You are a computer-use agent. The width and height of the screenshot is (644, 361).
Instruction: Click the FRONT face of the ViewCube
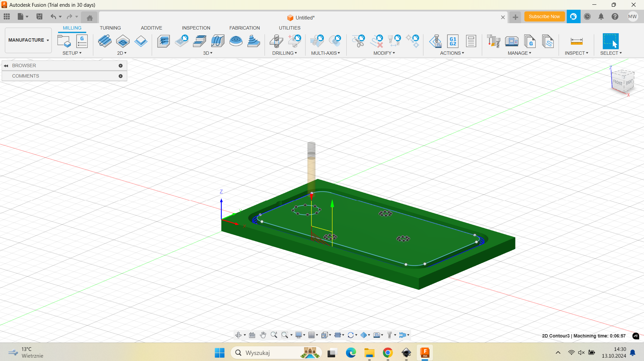click(x=617, y=83)
